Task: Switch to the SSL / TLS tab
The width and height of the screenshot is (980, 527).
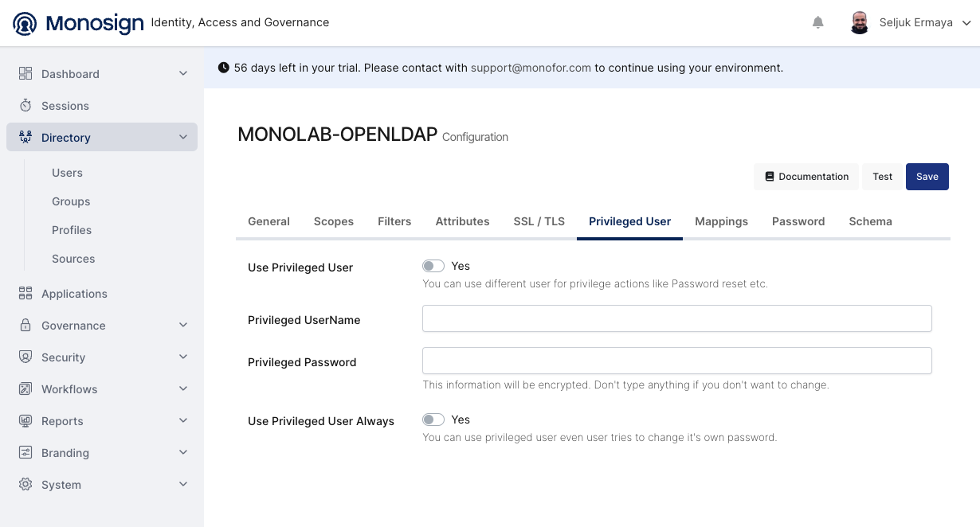Action: [x=539, y=221]
